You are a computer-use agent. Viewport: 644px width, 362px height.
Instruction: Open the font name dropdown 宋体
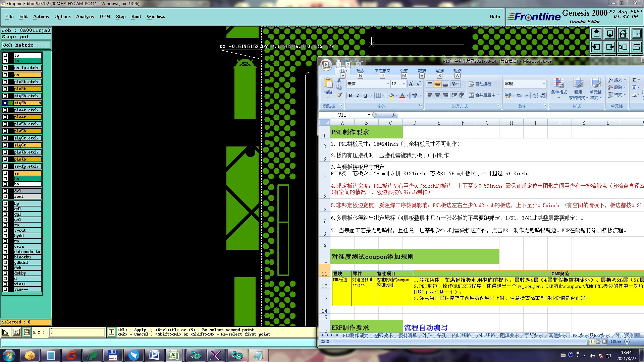(388, 84)
